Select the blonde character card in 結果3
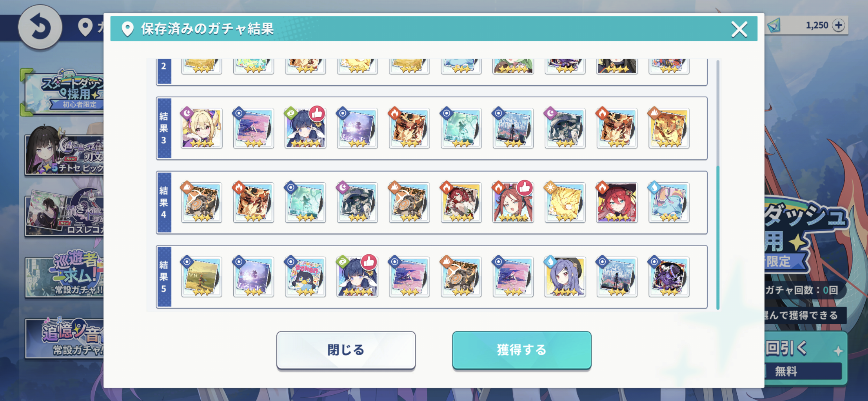868x401 pixels. click(201, 128)
